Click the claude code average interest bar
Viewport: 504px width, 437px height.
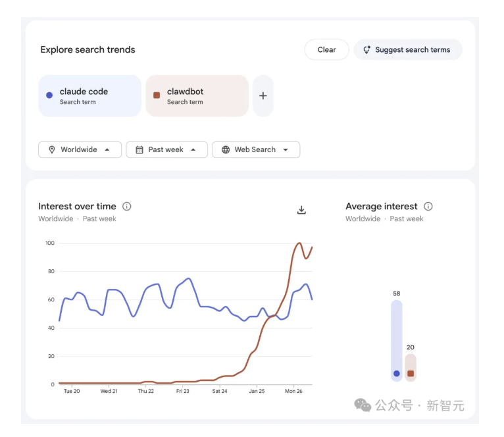coord(396,340)
